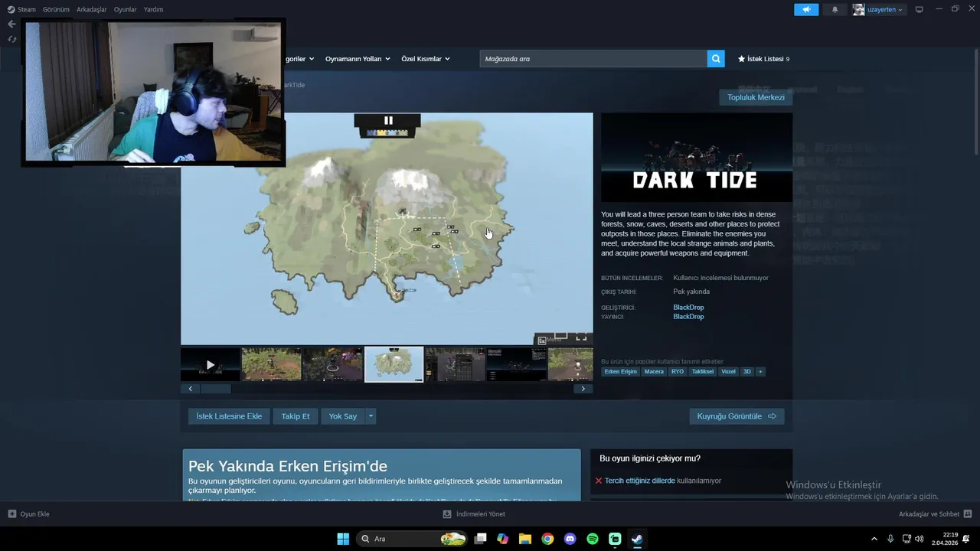Open Spotify from taskbar
Viewport: 980px width, 551px height.
(x=593, y=539)
